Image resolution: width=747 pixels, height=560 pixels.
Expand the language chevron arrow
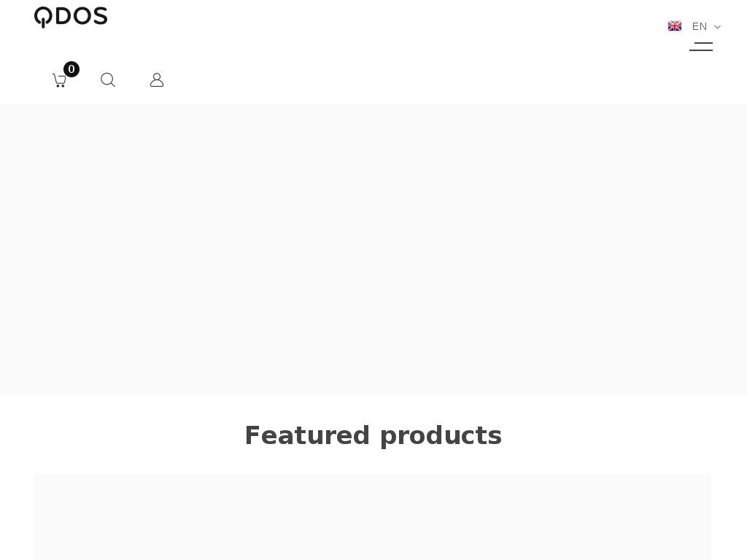pos(718,27)
